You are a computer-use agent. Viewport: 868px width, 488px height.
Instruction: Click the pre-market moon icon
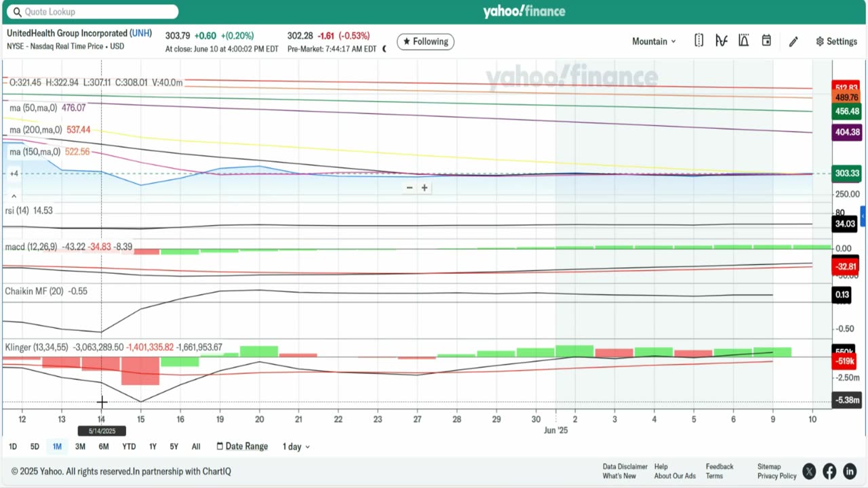[384, 49]
